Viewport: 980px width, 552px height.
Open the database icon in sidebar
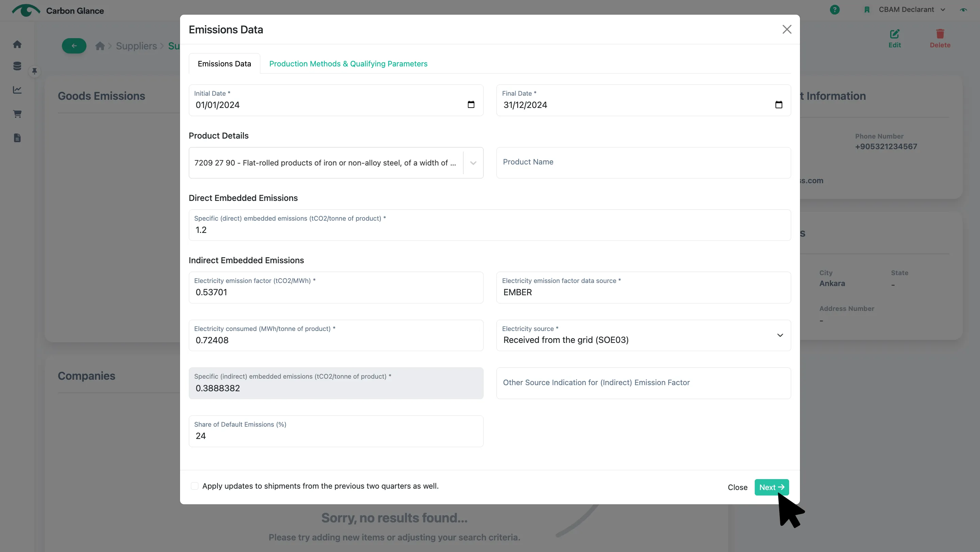coord(17,66)
